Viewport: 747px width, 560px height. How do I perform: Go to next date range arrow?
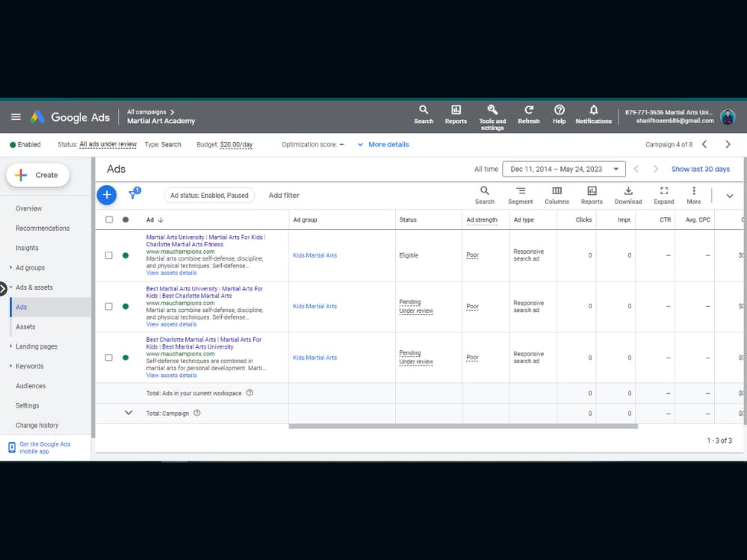tap(656, 169)
